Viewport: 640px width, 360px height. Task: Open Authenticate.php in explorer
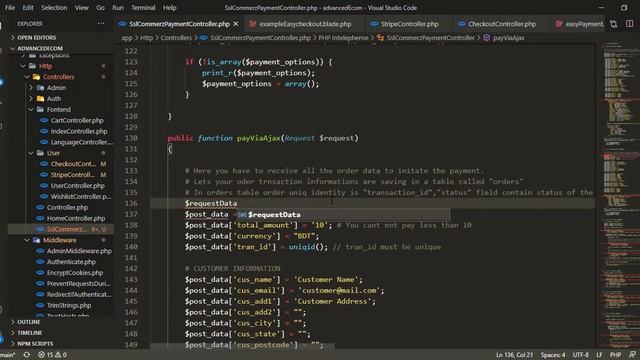tap(71, 262)
